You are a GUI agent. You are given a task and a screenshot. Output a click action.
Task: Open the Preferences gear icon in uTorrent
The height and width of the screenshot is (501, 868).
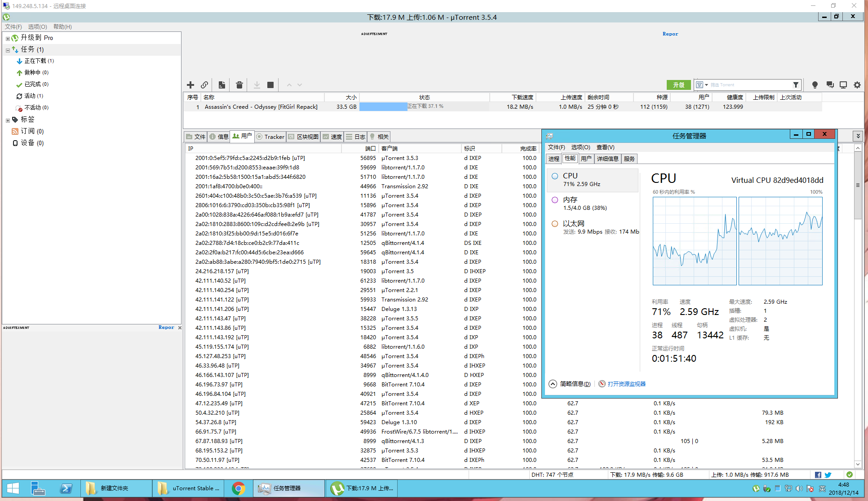click(x=857, y=85)
